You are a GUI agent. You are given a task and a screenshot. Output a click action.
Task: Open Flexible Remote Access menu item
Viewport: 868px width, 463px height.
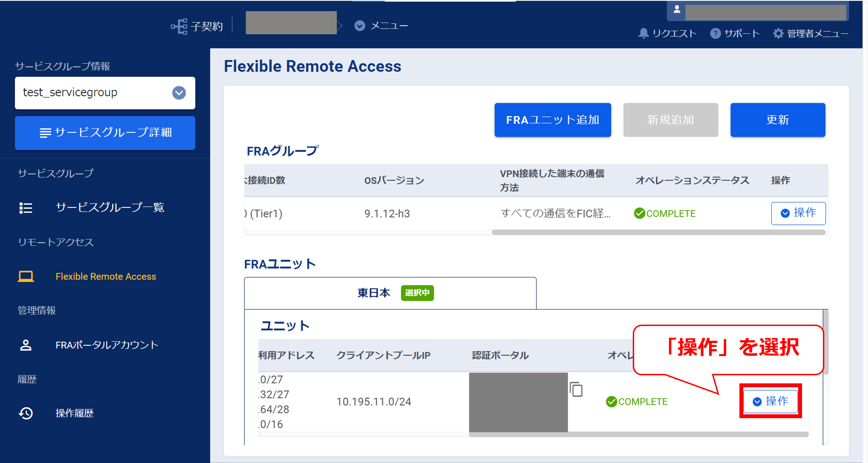tap(106, 276)
